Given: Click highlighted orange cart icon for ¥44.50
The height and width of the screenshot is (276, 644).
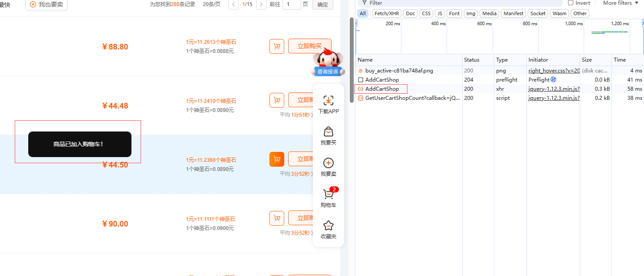Looking at the screenshot, I should [x=277, y=159].
